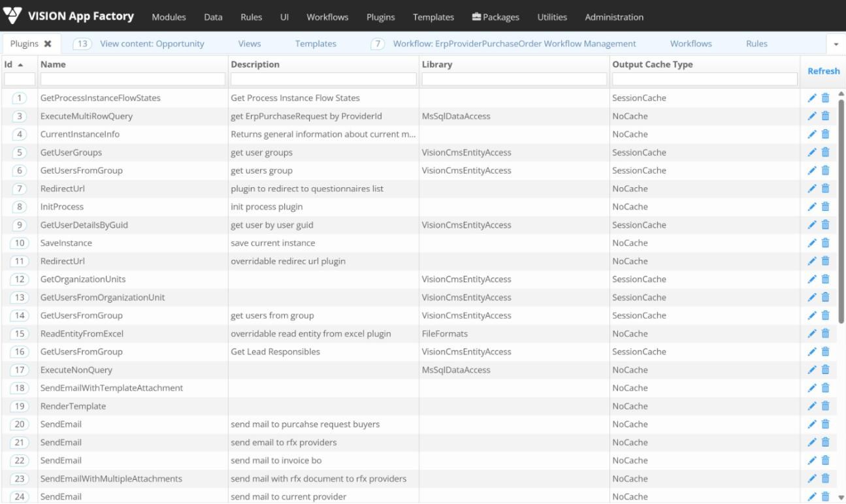
Task: Click the Name filter input field
Action: click(133, 79)
